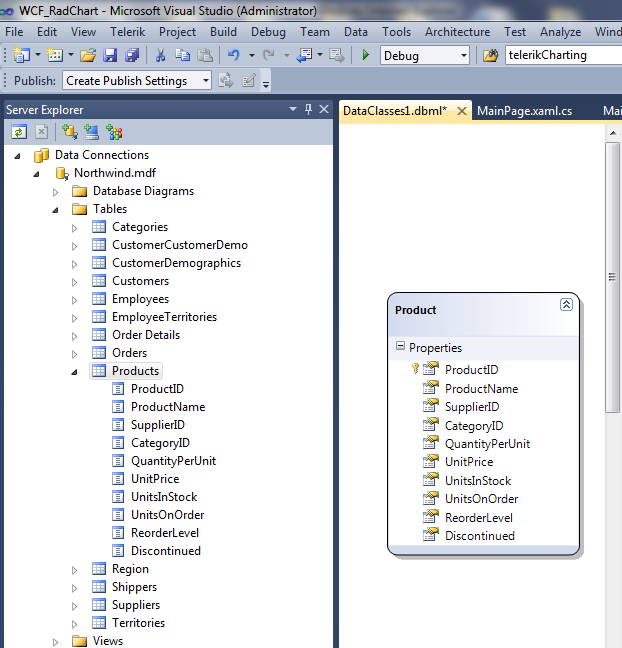The width and height of the screenshot is (622, 648).
Task: Open the File menu
Action: (14, 32)
